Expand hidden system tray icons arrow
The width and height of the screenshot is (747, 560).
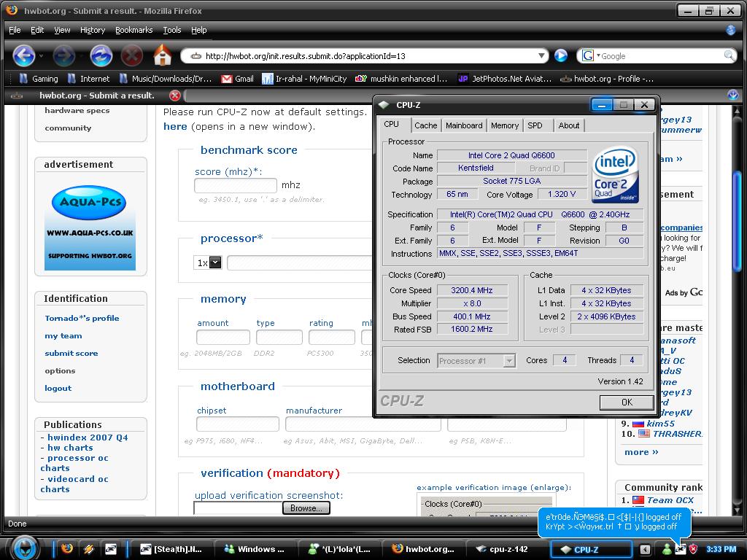coord(645,549)
